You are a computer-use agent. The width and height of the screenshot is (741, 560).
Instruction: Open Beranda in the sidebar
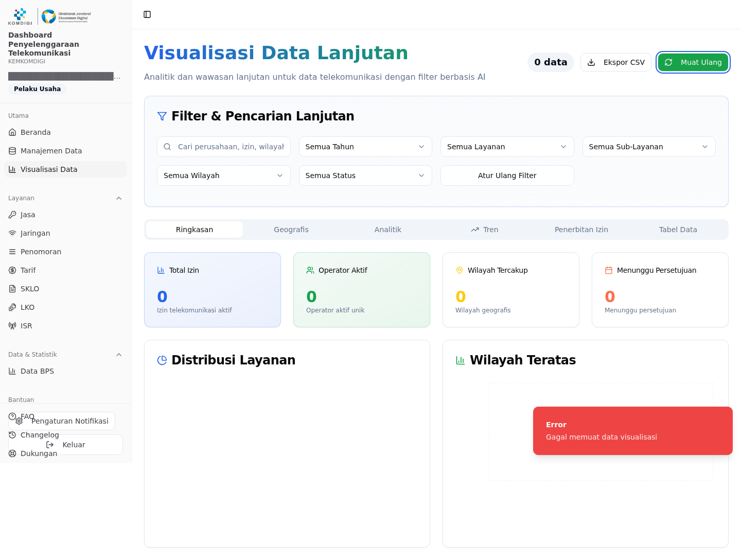click(x=65, y=132)
